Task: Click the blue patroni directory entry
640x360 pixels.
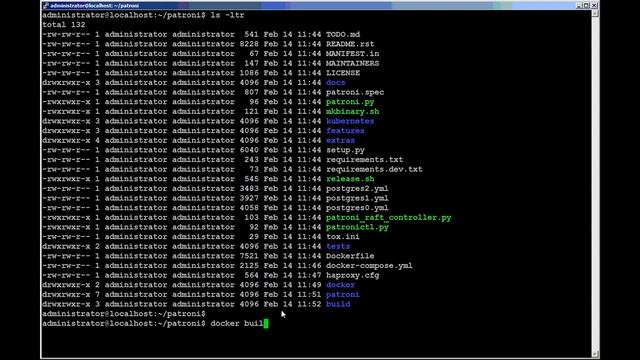Action: pyautogui.click(x=343, y=295)
